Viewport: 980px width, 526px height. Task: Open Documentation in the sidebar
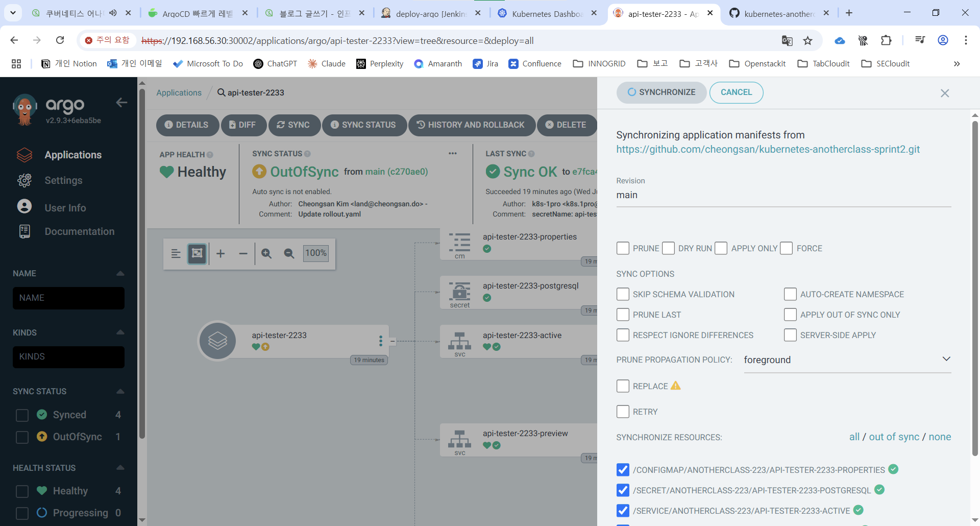click(79, 231)
